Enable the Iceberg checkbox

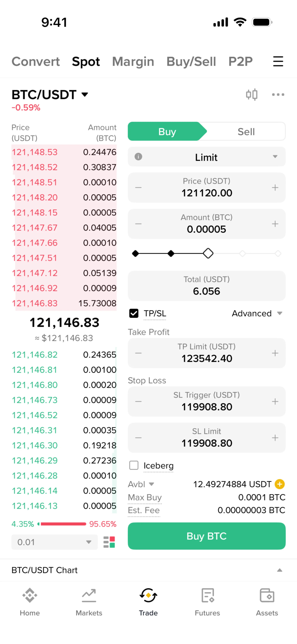(134, 465)
